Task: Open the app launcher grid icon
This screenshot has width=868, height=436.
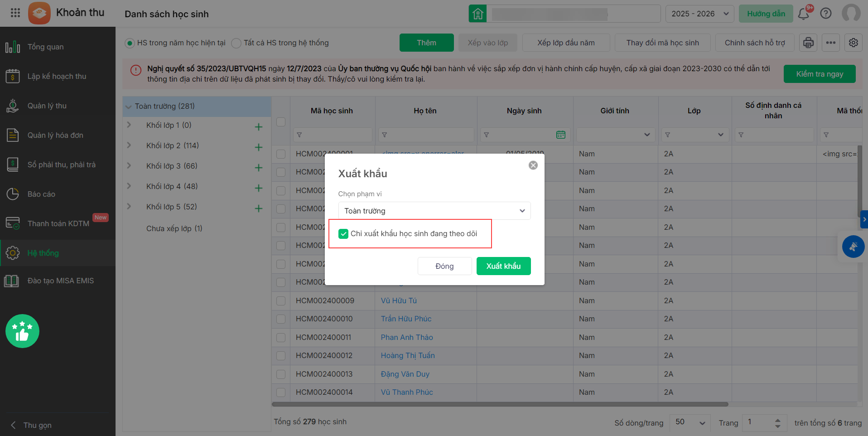Action: click(15, 13)
